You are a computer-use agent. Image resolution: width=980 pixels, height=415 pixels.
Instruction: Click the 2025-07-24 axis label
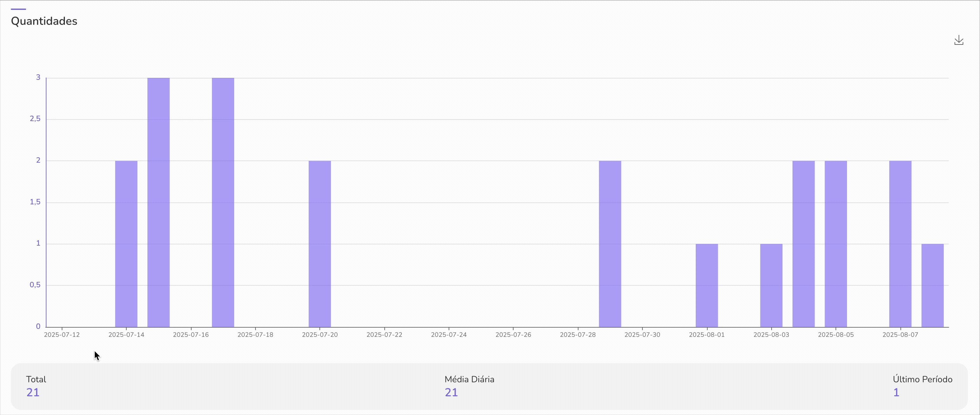pyautogui.click(x=449, y=335)
